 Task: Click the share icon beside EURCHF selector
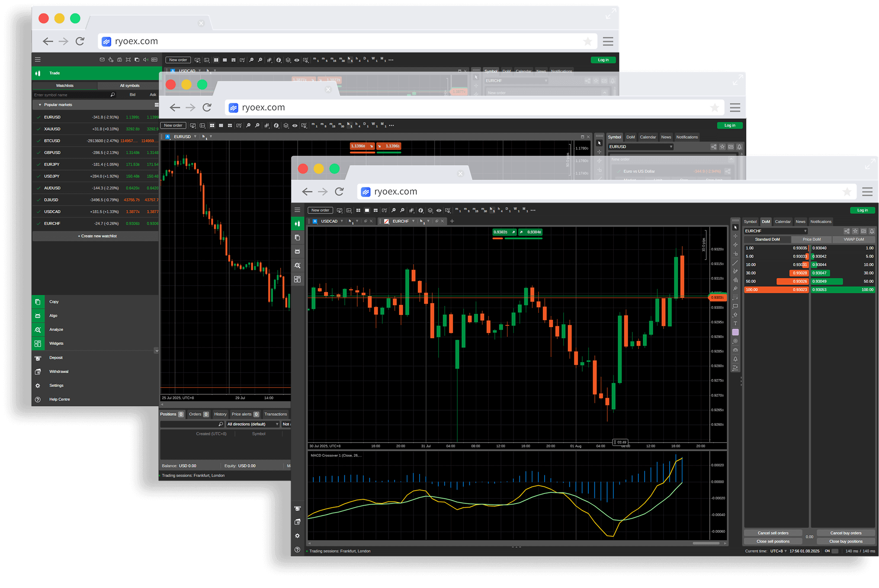click(847, 231)
